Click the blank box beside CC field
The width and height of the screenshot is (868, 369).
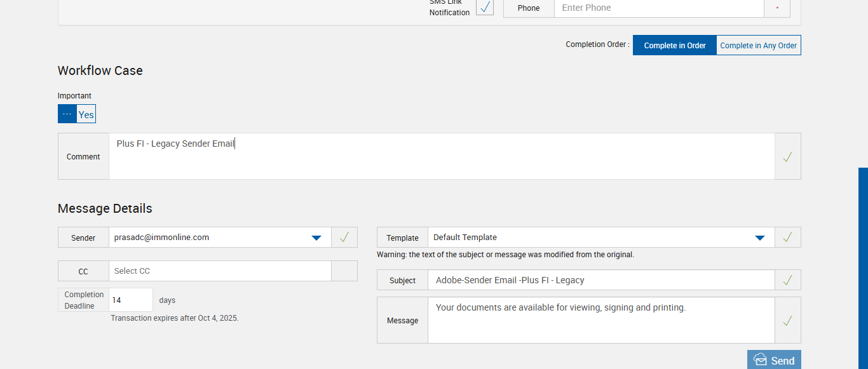click(344, 271)
